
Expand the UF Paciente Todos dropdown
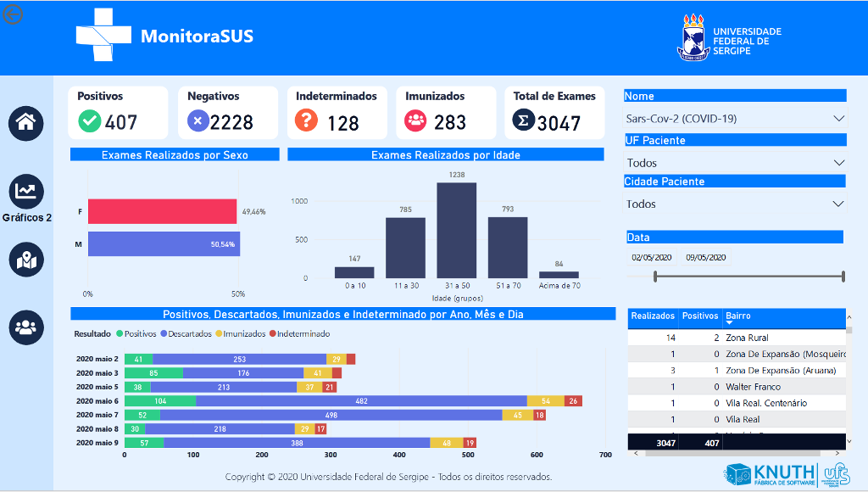point(735,163)
